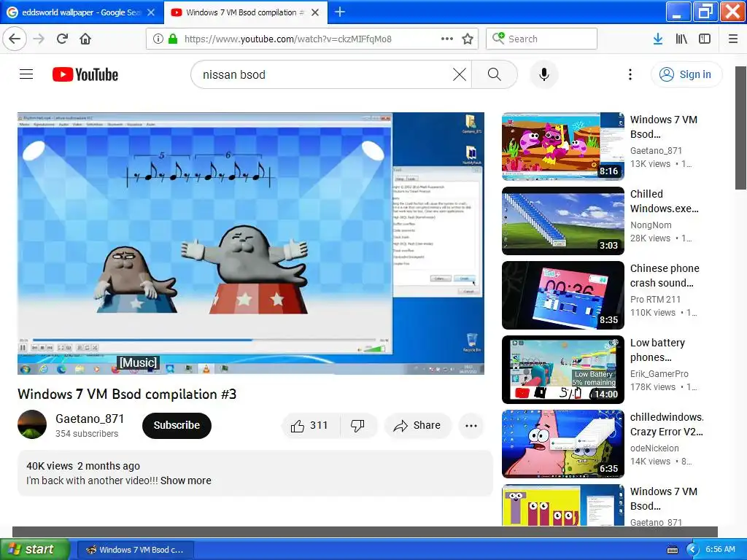The width and height of the screenshot is (747, 560).
Task: Open the Windows Start button
Action: coord(34,550)
